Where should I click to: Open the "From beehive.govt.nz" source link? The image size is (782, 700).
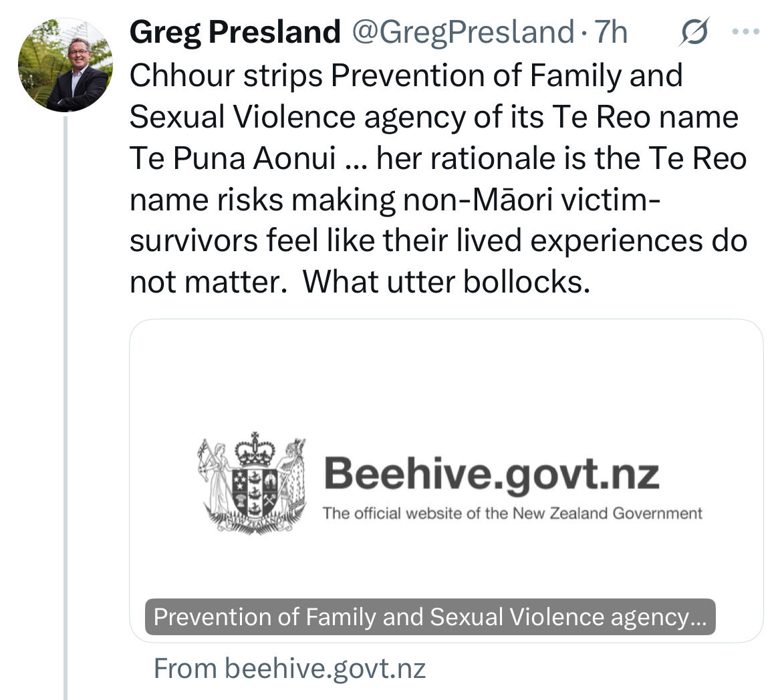(x=289, y=668)
